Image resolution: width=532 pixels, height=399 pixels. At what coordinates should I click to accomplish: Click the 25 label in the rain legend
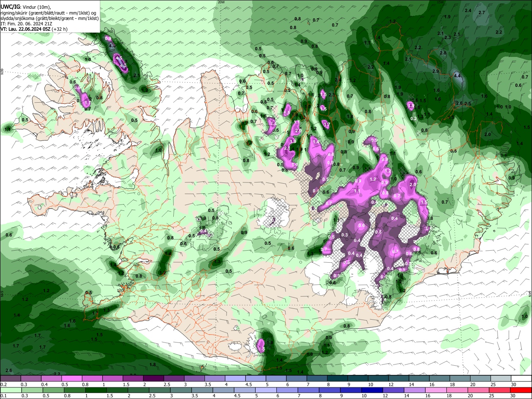(x=492, y=396)
